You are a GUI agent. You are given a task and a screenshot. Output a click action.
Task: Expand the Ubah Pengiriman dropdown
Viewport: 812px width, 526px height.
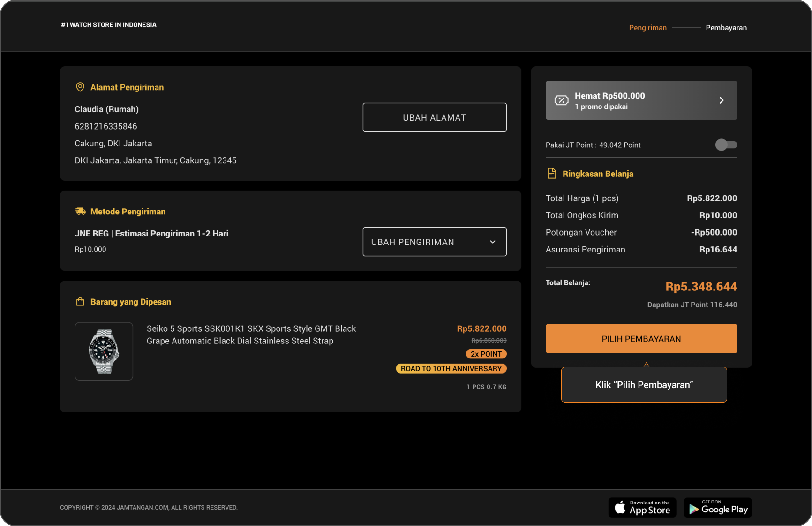[x=434, y=242]
